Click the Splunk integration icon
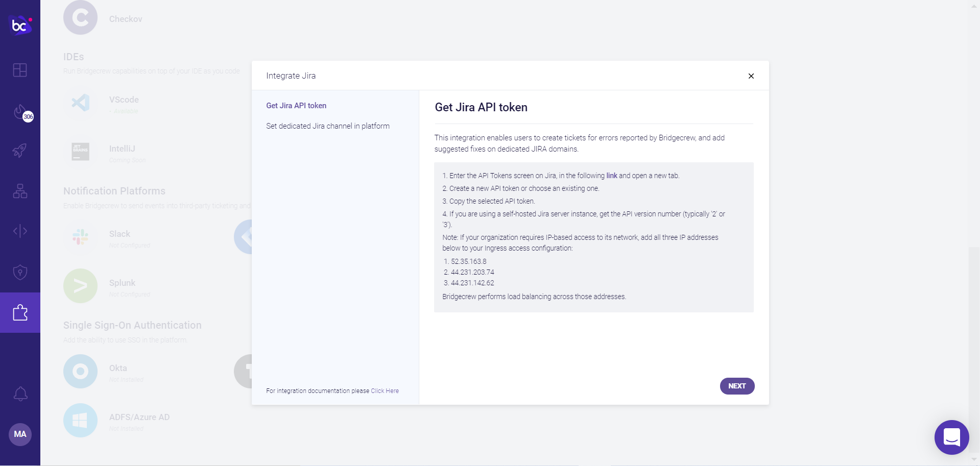The height and width of the screenshot is (466, 980). pyautogui.click(x=80, y=286)
